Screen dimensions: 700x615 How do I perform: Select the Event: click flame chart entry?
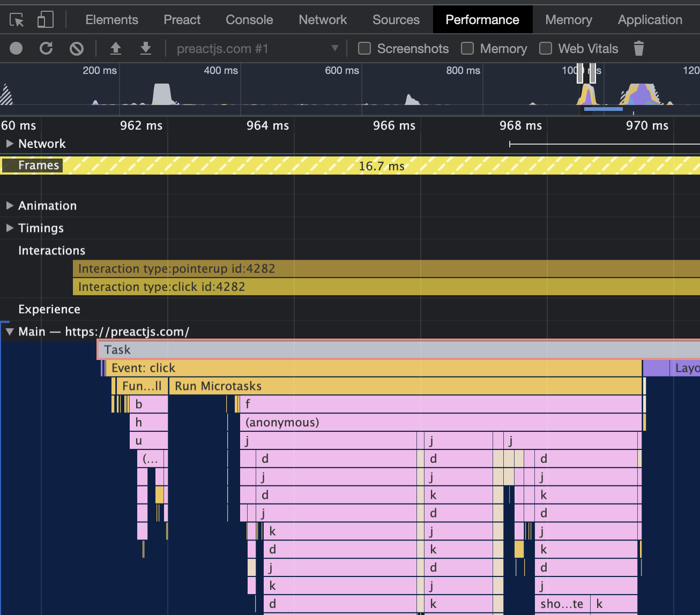(322, 368)
